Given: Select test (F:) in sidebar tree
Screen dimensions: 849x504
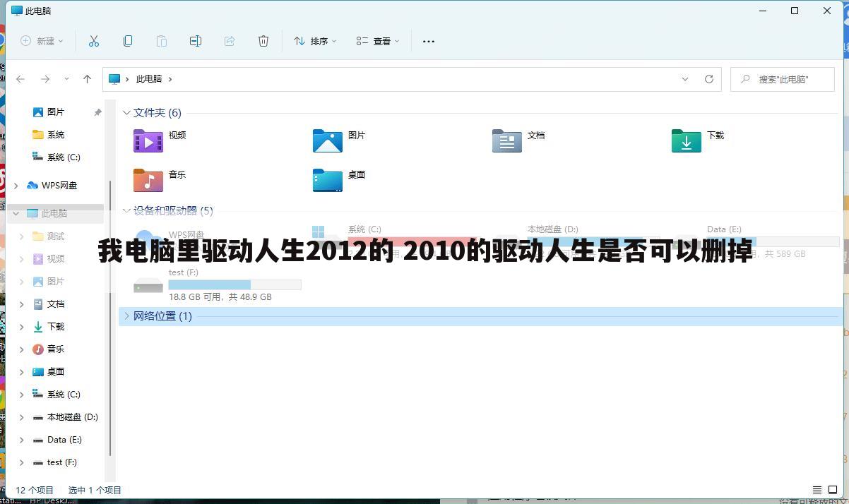Looking at the screenshot, I should tap(56, 462).
